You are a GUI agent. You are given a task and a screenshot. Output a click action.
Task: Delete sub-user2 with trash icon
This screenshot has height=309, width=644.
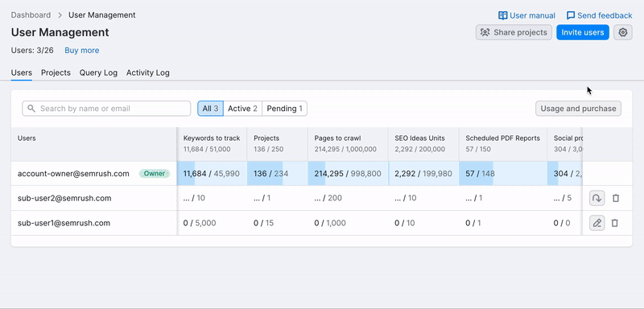point(616,198)
